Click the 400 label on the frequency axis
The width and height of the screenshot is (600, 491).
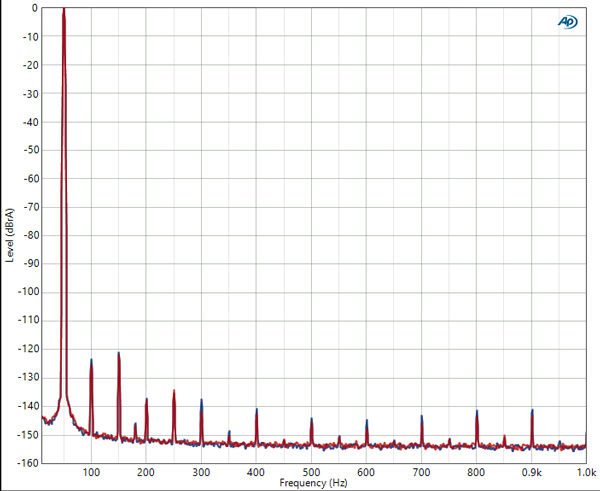pos(256,473)
